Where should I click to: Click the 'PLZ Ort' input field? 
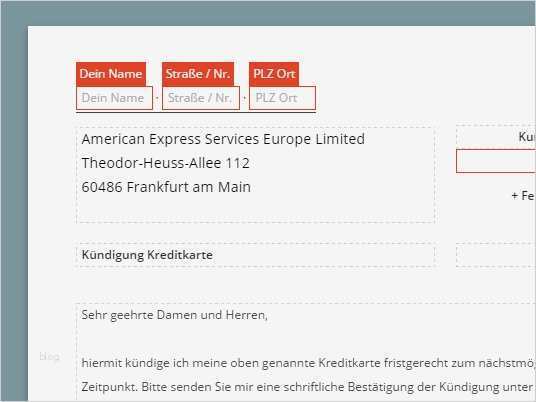[282, 98]
